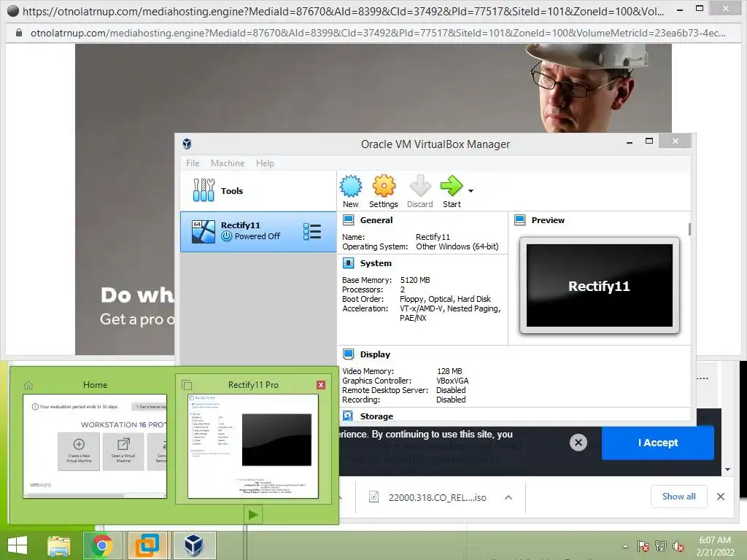
Task: Select the Home VMware thumbnail preview
Action: [x=95, y=446]
